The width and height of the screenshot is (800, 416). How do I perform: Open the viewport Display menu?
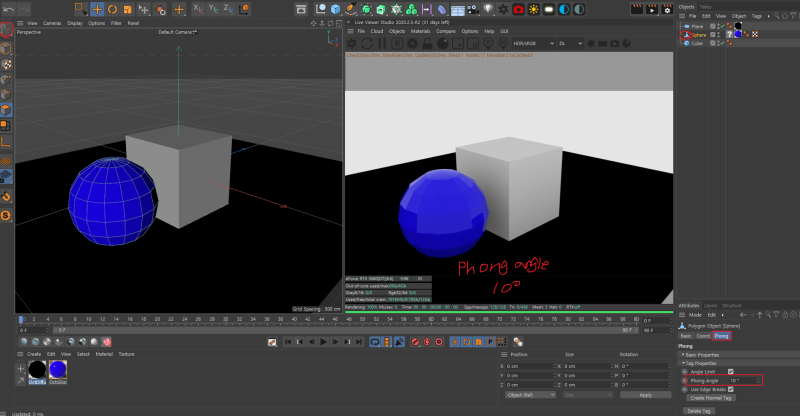click(75, 23)
